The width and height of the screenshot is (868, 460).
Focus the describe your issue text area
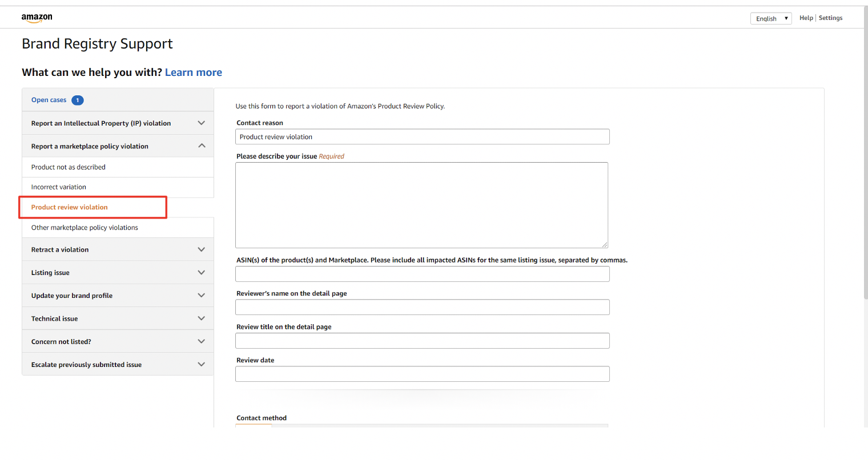pos(421,205)
